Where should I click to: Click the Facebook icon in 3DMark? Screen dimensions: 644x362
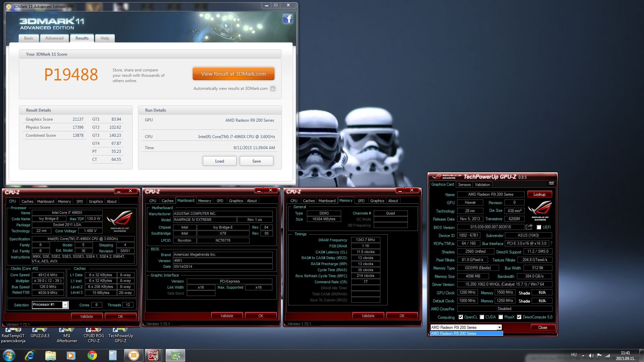[x=287, y=19]
